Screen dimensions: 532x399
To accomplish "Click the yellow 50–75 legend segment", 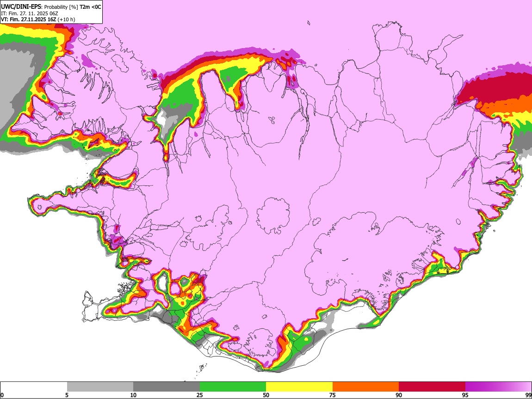I will (299, 387).
